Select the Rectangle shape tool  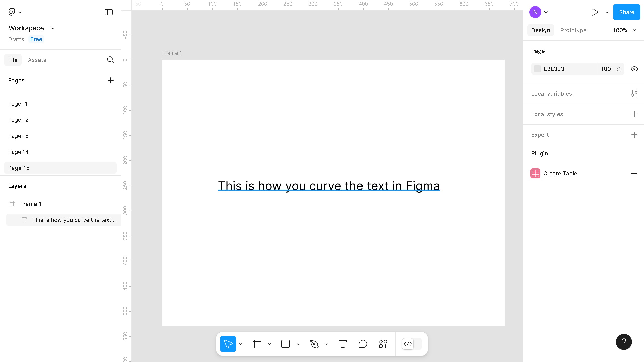[285, 344]
